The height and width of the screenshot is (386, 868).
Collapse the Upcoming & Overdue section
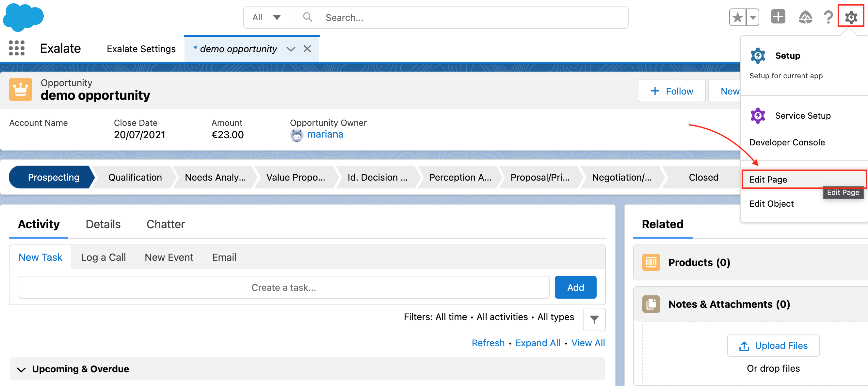[x=21, y=369]
